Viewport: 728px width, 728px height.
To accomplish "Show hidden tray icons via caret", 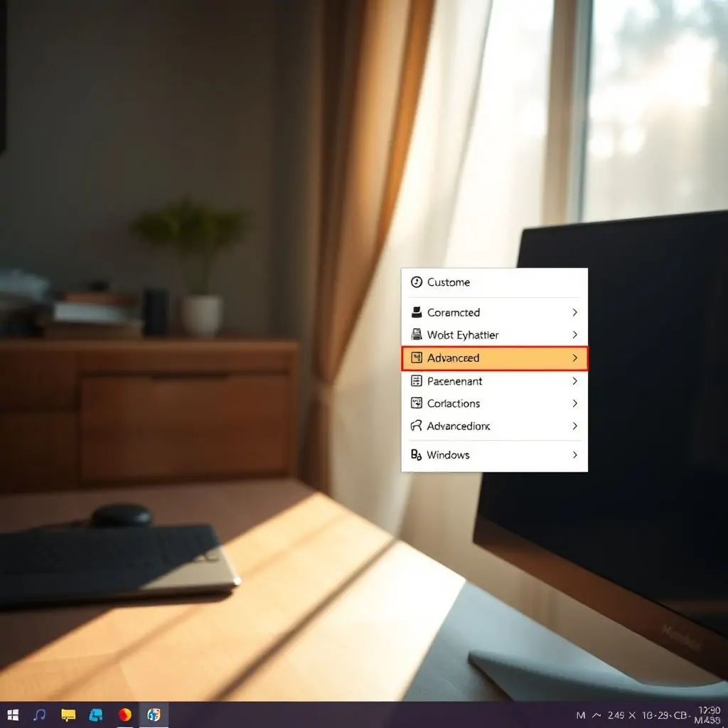I will click(596, 714).
